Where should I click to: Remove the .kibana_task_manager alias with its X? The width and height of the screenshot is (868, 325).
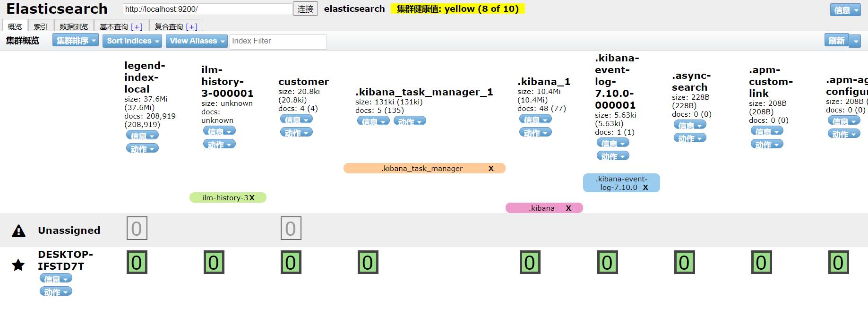491,169
